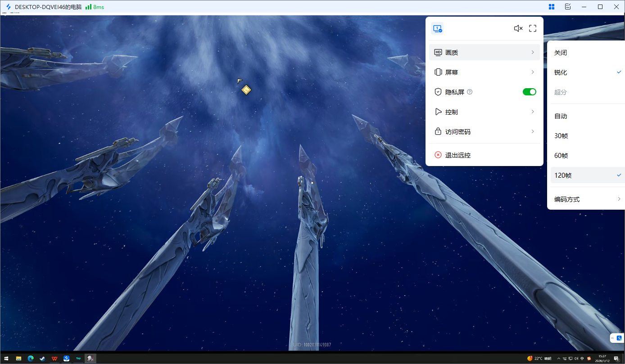Image resolution: width=625 pixels, height=364 pixels.
Task: Expand the 画质 quality submenu chevron
Action: coord(532,52)
